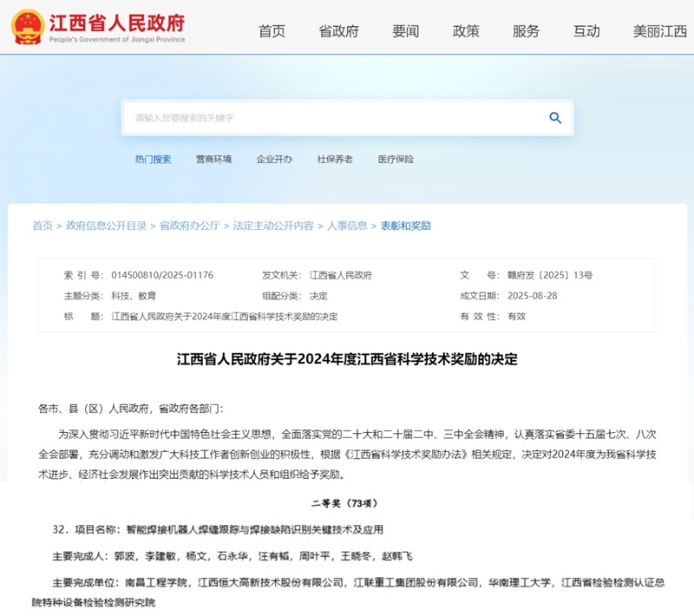The image size is (694, 616).
Task: Click the magnifier search icon
Action: pos(555,118)
